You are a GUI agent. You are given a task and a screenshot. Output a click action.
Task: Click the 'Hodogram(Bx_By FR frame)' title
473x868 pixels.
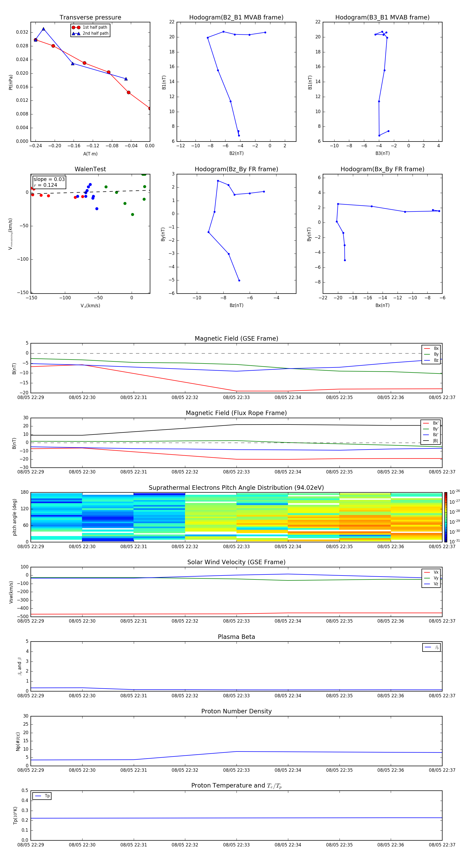coord(382,169)
